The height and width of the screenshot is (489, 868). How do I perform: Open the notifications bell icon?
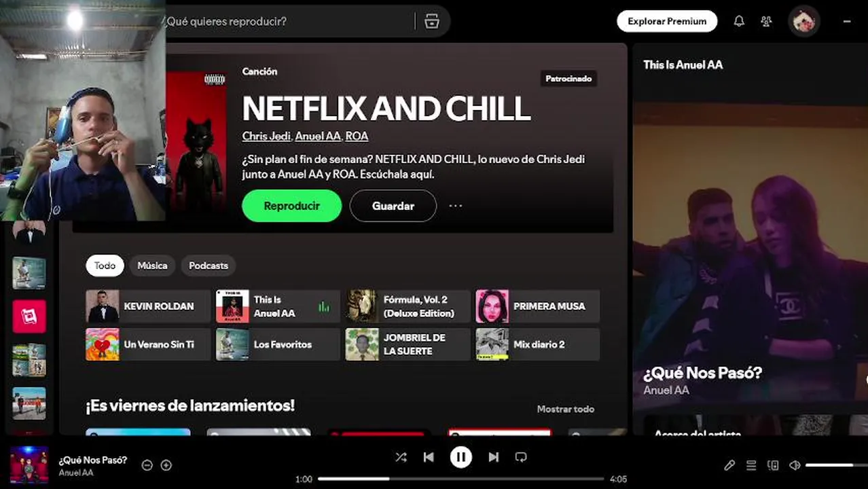pyautogui.click(x=739, y=21)
